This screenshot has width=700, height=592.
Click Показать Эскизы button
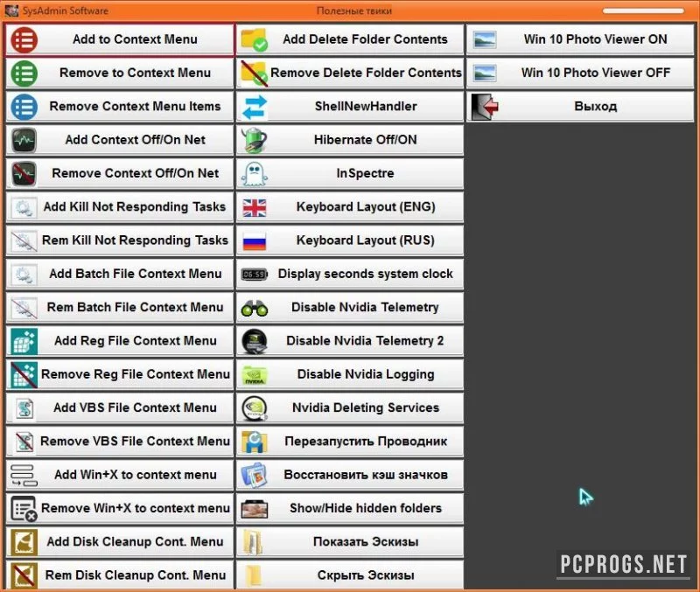pos(350,542)
